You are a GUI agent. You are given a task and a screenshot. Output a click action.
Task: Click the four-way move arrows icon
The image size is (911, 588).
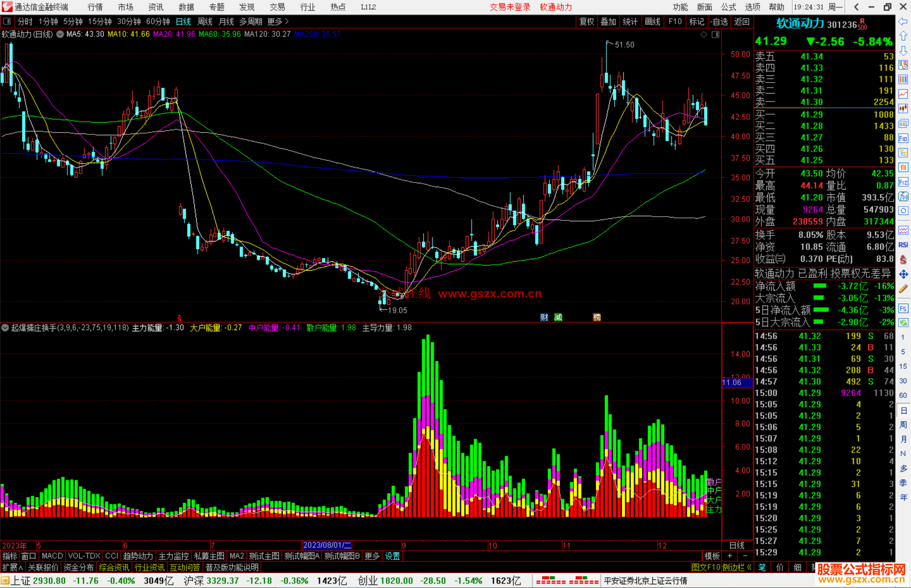pyautogui.click(x=903, y=274)
